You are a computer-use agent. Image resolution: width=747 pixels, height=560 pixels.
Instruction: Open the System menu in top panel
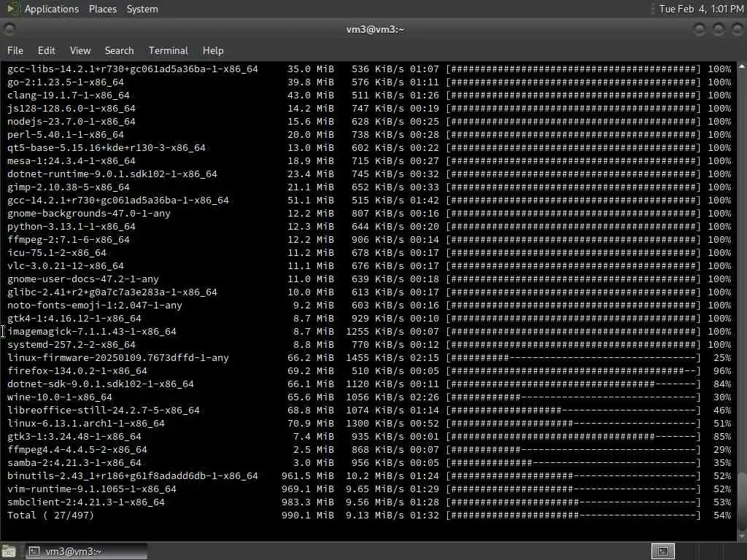(142, 9)
